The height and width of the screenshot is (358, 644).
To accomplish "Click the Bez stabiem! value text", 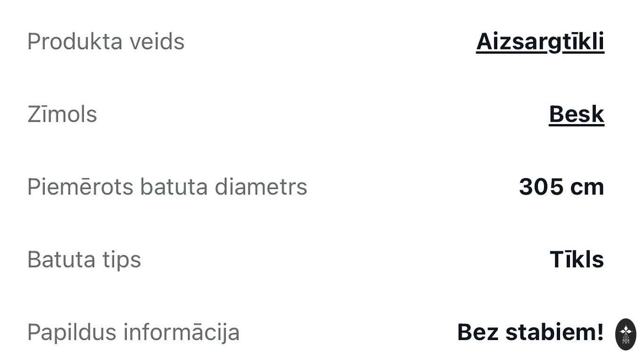I will pyautogui.click(x=530, y=332).
